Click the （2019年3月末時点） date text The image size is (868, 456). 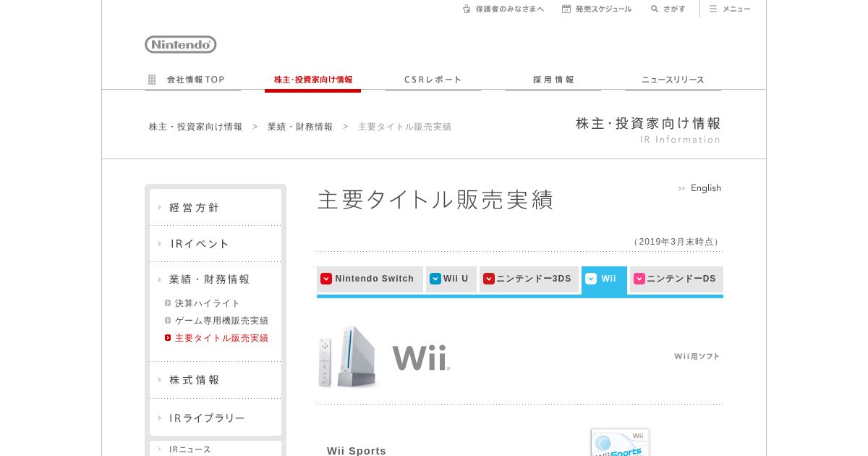pos(676,242)
